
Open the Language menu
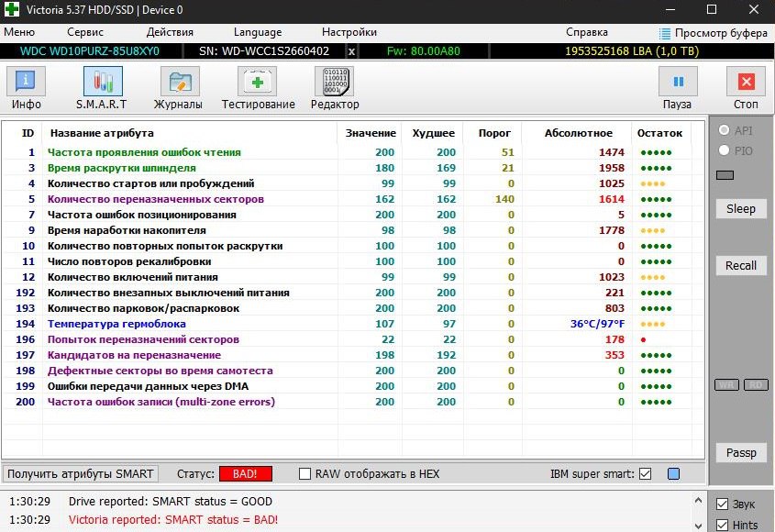click(x=258, y=32)
